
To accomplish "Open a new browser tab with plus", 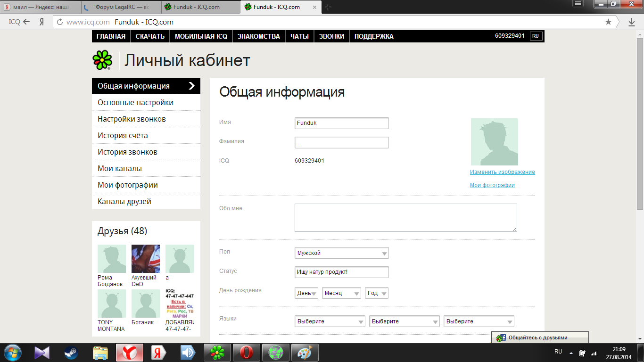I will tap(329, 7).
